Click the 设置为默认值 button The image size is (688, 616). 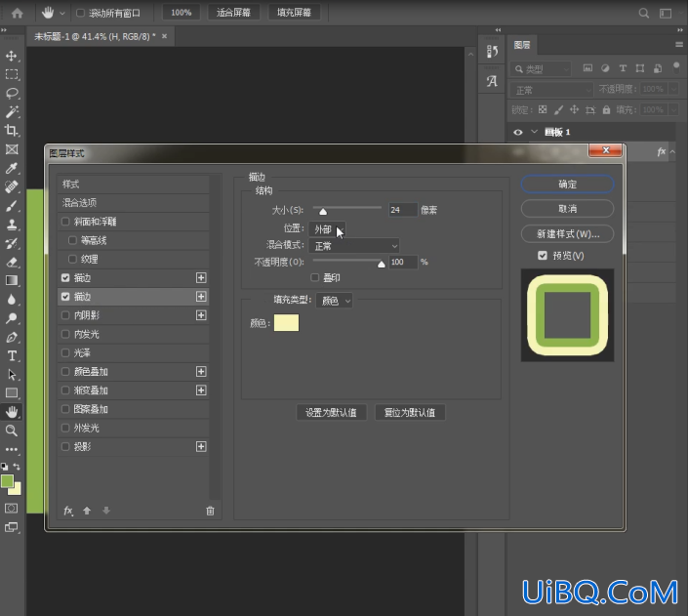[331, 412]
